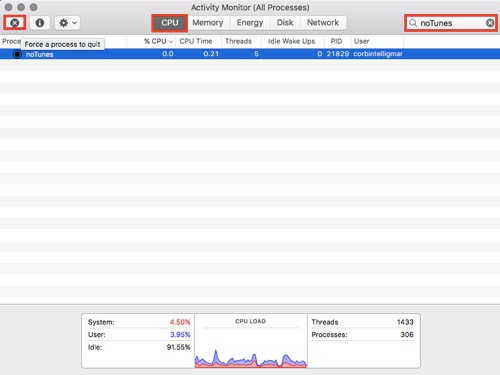Select the noTunes process row name
Viewport: 500px width, 375px height.
39,54
